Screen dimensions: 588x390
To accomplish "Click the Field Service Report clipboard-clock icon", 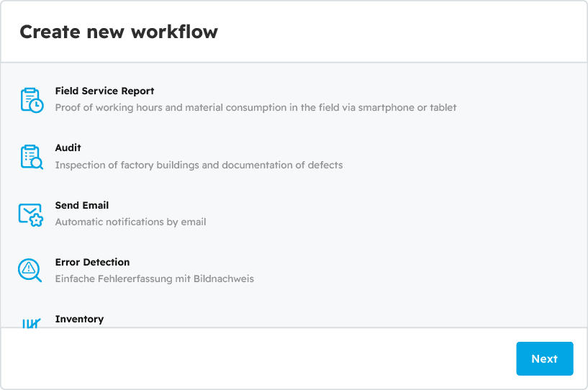I will (31, 99).
